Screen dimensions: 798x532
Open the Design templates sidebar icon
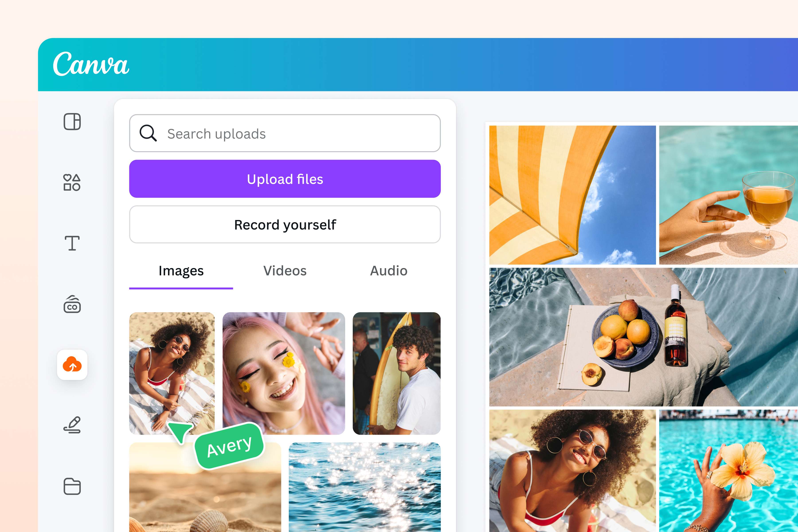click(72, 121)
